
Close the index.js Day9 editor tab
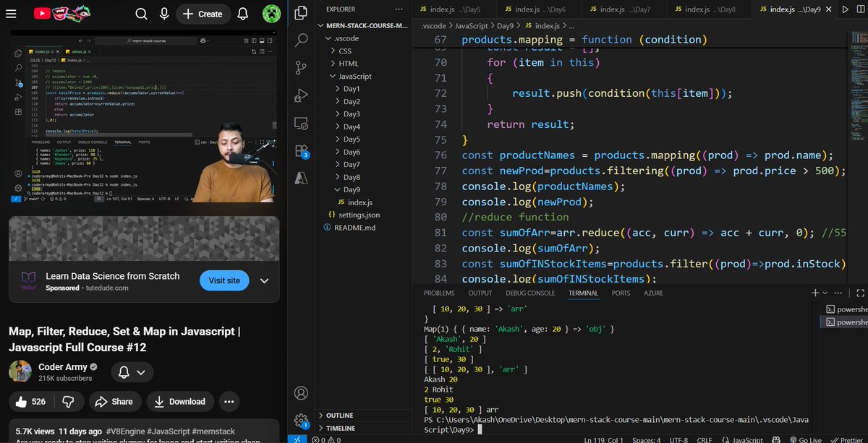[x=827, y=9]
